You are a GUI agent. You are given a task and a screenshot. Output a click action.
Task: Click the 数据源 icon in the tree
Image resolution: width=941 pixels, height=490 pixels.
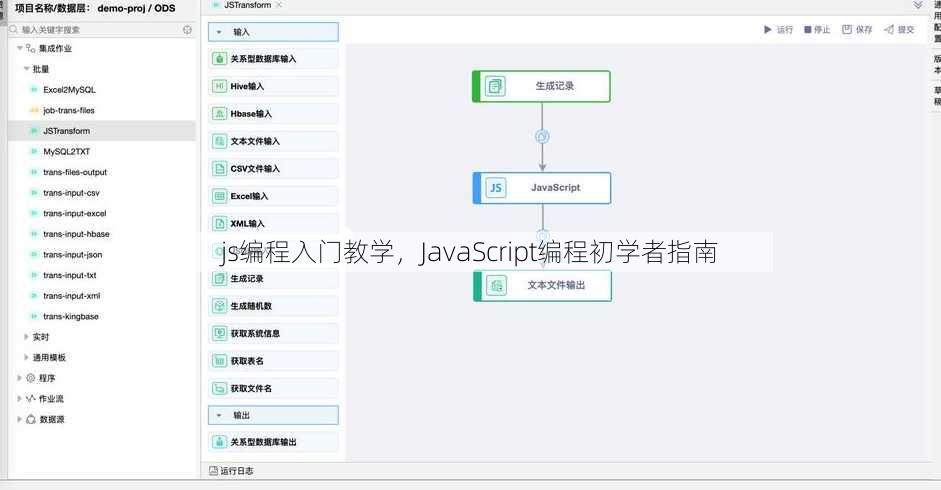[31, 419]
